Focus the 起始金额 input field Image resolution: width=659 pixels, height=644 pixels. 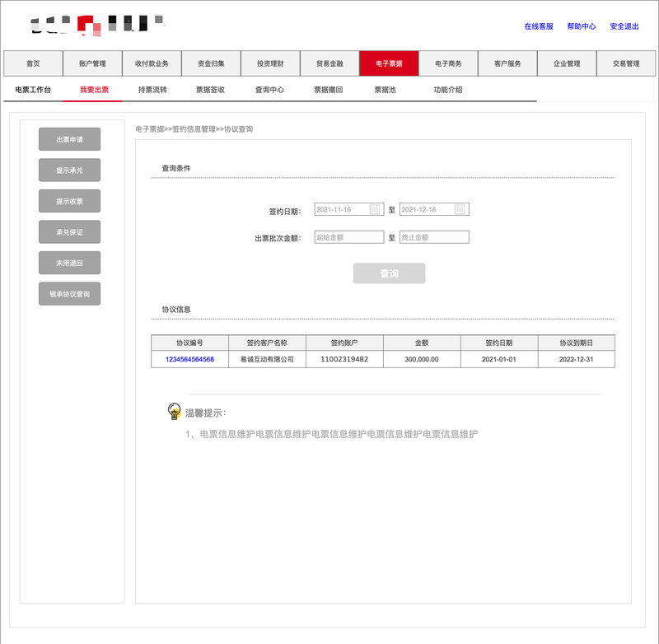point(348,237)
